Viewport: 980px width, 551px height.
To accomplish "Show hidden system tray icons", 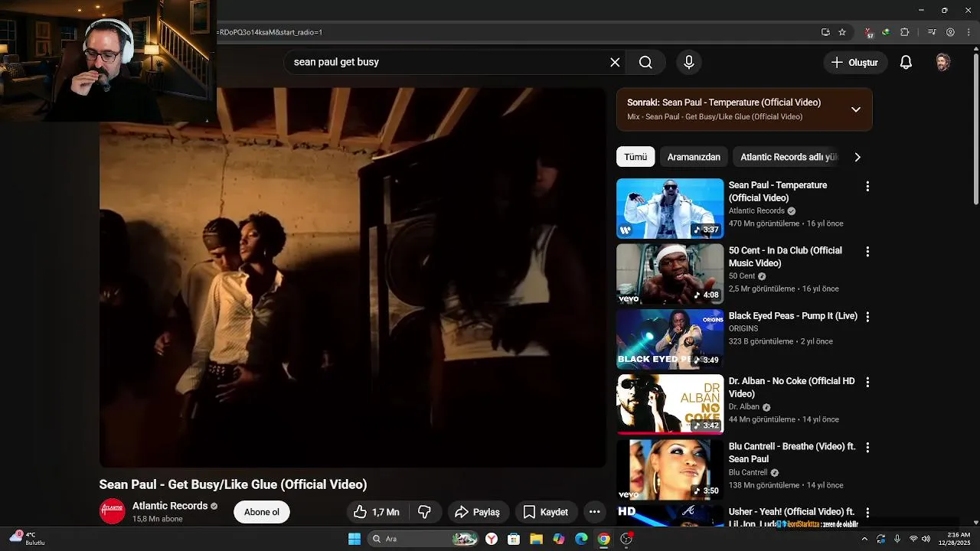I will [864, 539].
